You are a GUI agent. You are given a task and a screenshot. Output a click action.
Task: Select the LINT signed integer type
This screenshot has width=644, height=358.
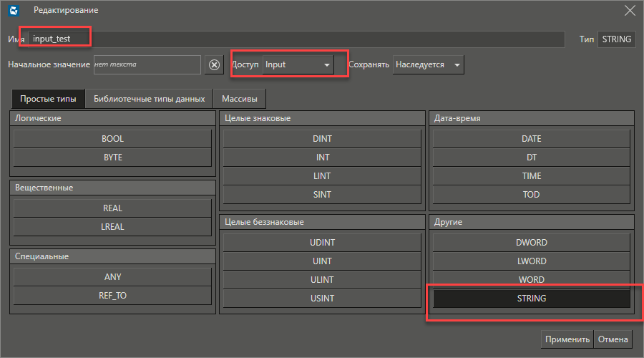[x=322, y=176]
